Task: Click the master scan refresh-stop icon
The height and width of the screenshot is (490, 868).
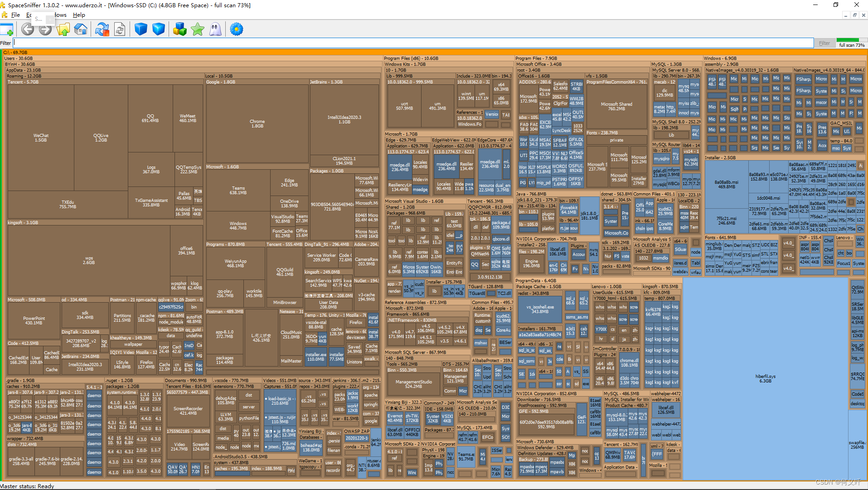Action: pyautogui.click(x=102, y=29)
